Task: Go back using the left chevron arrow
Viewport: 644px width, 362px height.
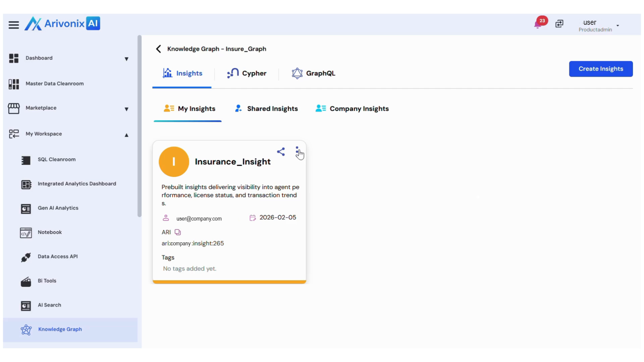Action: point(159,49)
